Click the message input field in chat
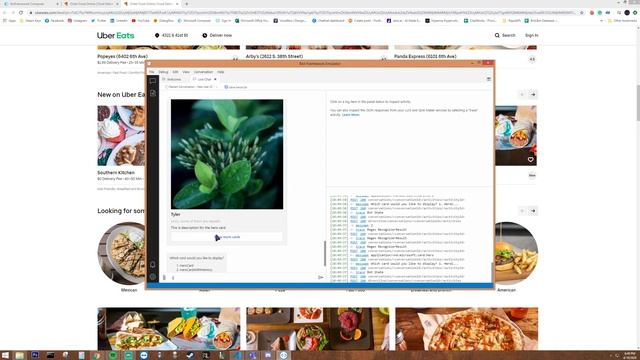The width and height of the screenshot is (640, 360). coord(243,278)
